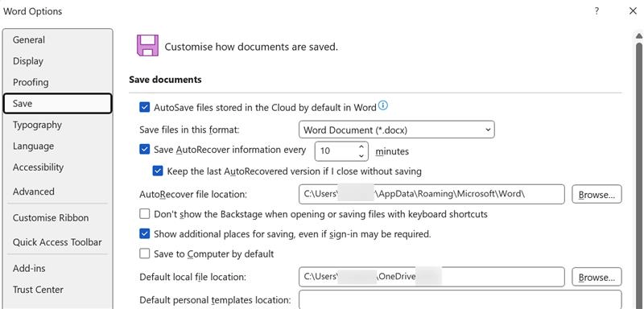This screenshot has width=644, height=309.
Task: Enable Don't show the Backstage option
Action: [145, 214]
